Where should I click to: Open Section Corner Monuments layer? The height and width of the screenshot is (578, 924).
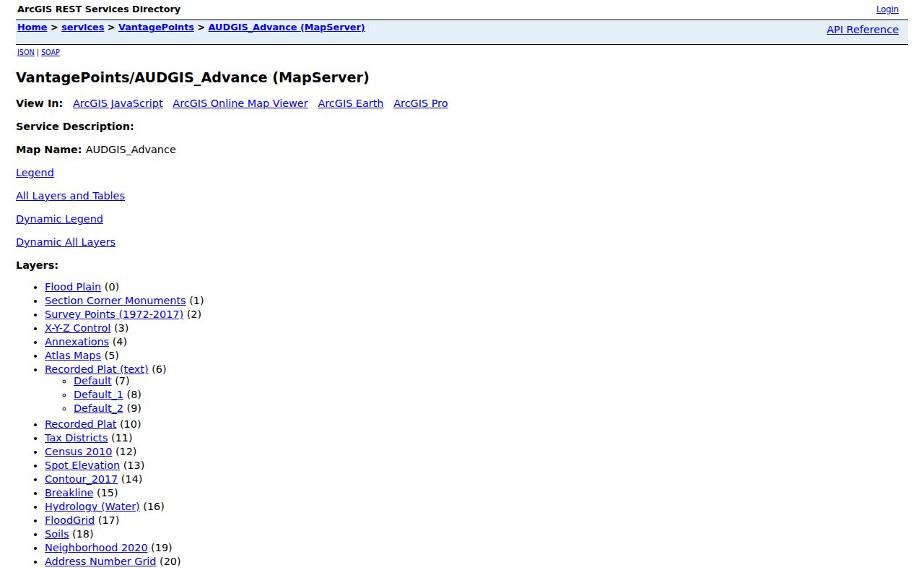pyautogui.click(x=115, y=301)
